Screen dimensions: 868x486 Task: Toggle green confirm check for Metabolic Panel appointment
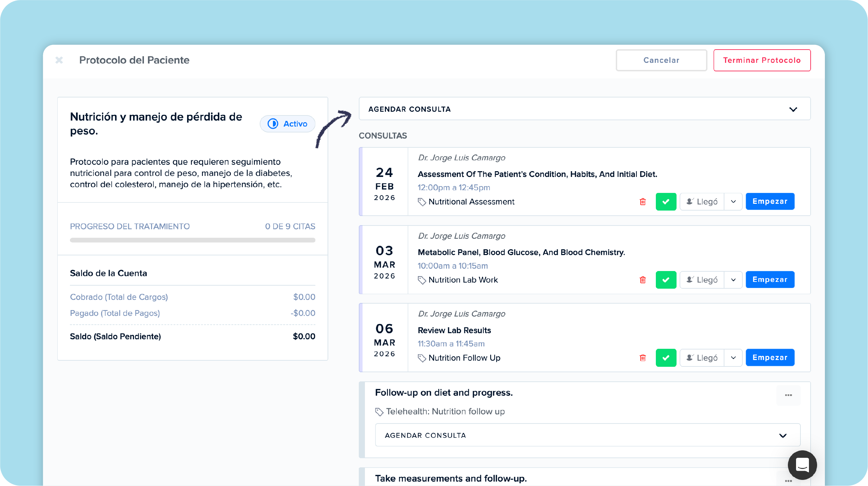(x=666, y=280)
